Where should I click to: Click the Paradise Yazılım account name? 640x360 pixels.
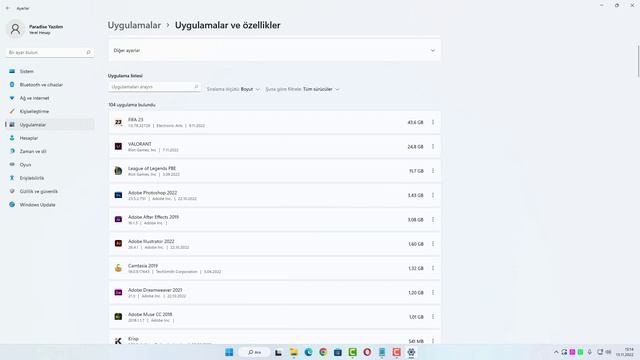[x=46, y=27]
